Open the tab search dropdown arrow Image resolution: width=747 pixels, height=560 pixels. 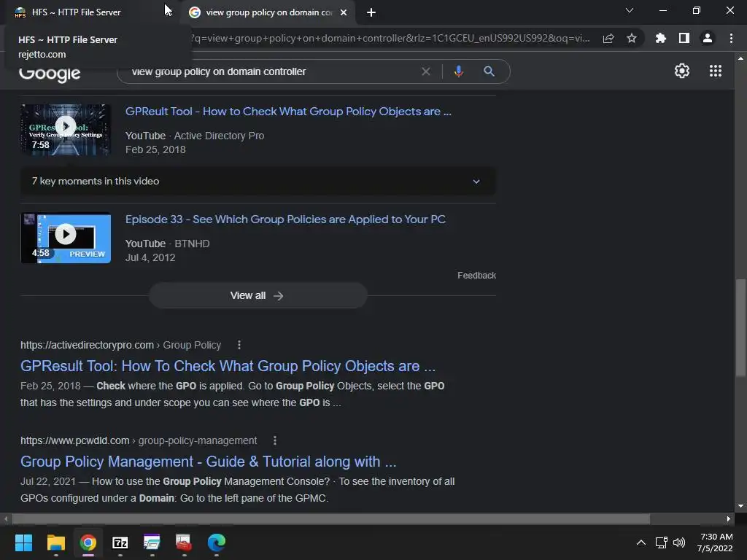(630, 10)
